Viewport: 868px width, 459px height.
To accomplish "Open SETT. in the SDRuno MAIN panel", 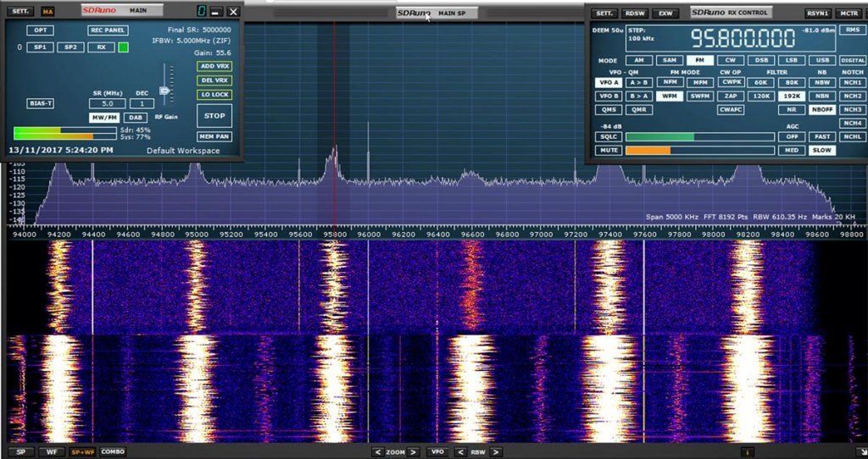I will (x=20, y=11).
